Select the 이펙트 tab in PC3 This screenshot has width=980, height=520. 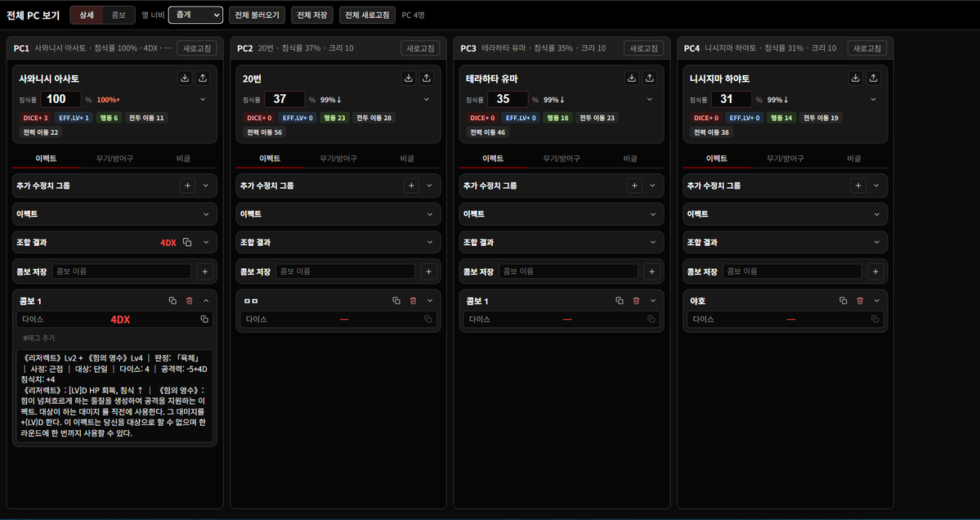pyautogui.click(x=493, y=159)
